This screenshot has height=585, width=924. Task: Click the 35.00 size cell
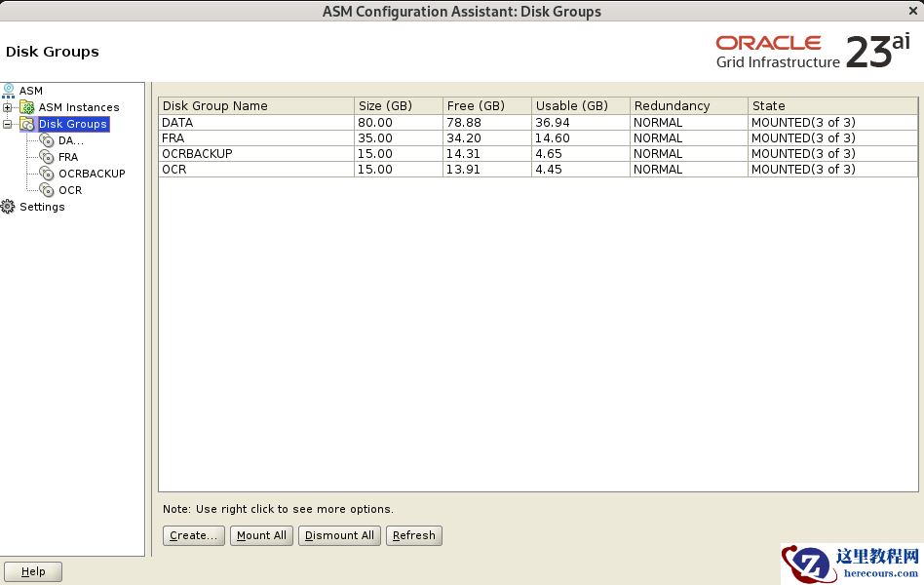point(399,138)
